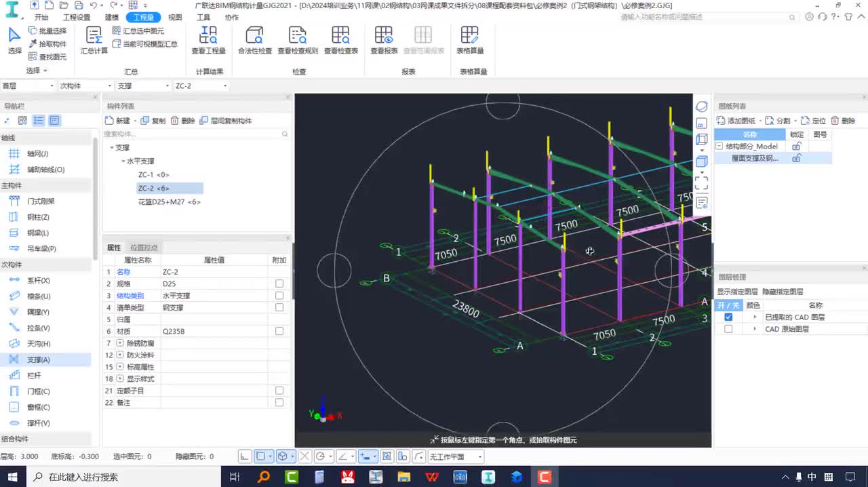Switch to the 位置控制点 tab
The image size is (868, 487).
(x=144, y=248)
